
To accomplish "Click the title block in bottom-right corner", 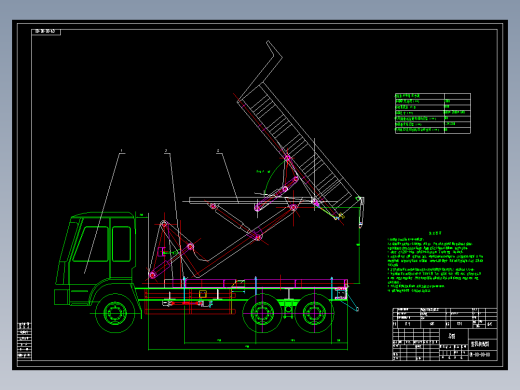I will 445,334.
